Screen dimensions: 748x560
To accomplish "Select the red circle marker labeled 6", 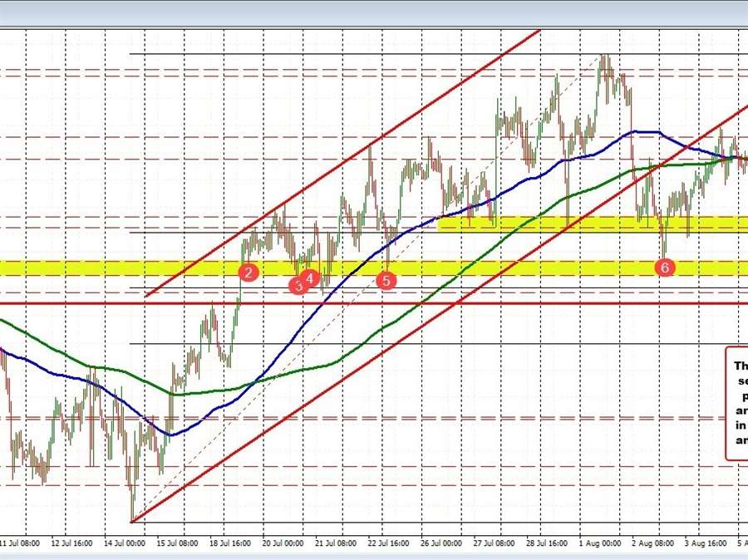I will click(664, 268).
